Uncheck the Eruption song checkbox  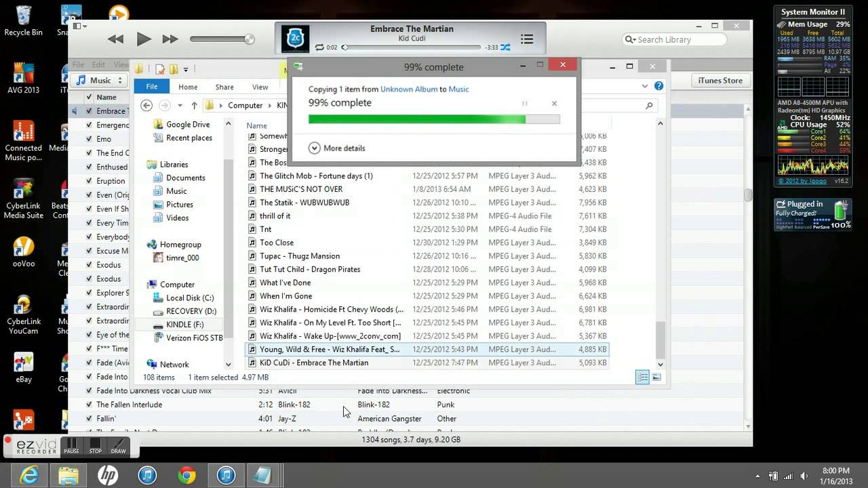[89, 181]
